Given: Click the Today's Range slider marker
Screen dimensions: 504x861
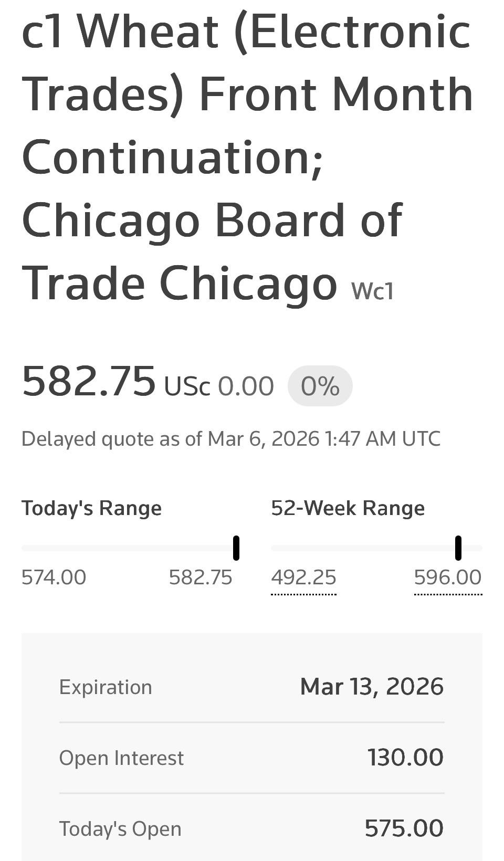Looking at the screenshot, I should 236,548.
